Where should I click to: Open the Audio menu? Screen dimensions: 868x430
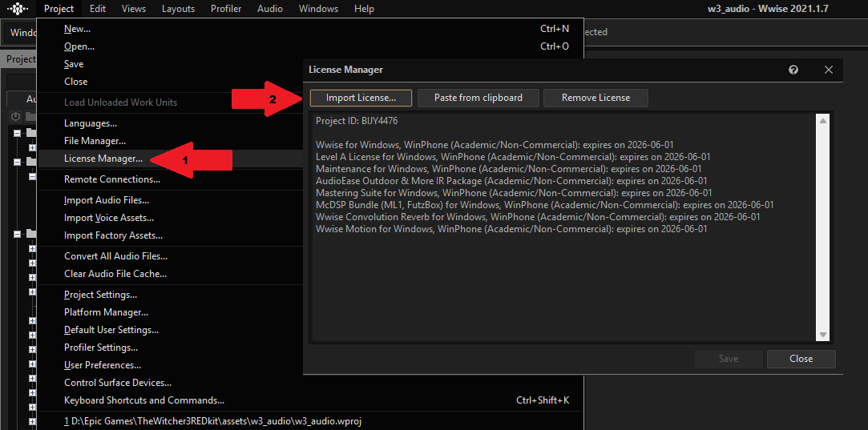pyautogui.click(x=269, y=9)
